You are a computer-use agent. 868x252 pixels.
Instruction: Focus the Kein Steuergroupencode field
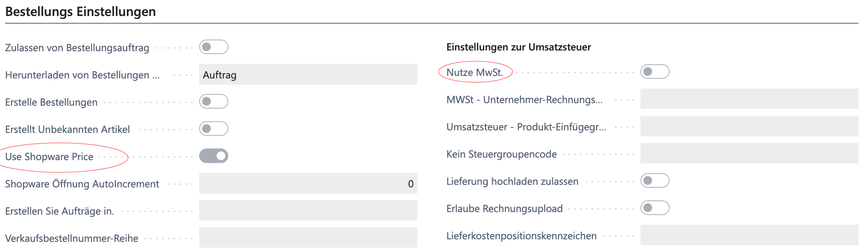pyautogui.click(x=749, y=153)
